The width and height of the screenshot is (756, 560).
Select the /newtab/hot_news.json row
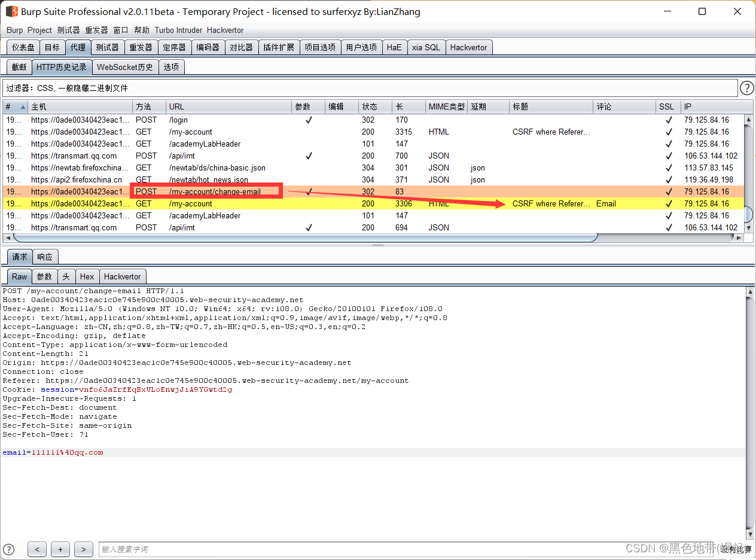(373, 179)
